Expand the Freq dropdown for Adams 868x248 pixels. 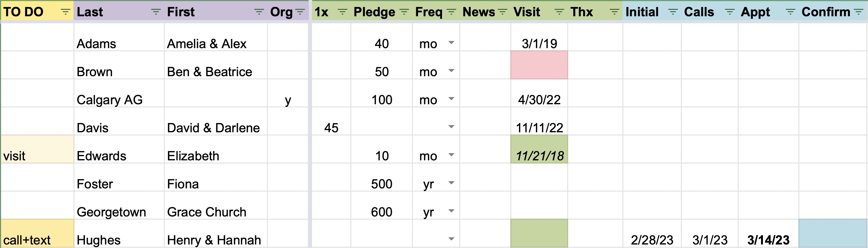[451, 43]
